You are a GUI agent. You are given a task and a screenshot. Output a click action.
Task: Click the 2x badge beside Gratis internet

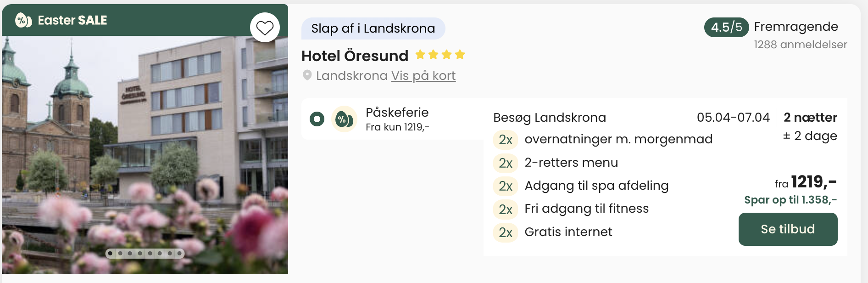[505, 232]
